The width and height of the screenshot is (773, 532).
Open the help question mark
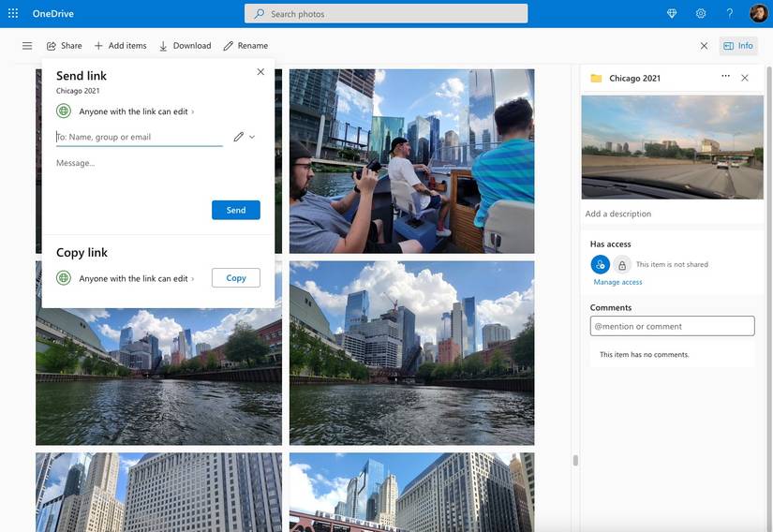[x=730, y=14]
